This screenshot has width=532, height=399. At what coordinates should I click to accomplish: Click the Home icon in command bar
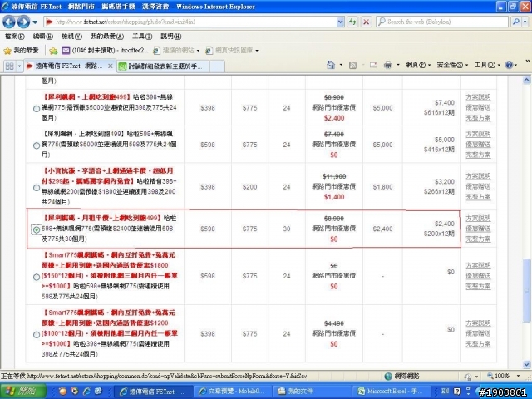tap(331, 65)
